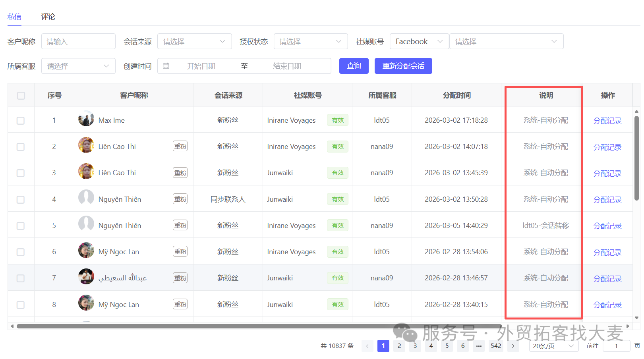Select the checkbox for row 5
Screen dimensions: 644x359
(x=21, y=226)
